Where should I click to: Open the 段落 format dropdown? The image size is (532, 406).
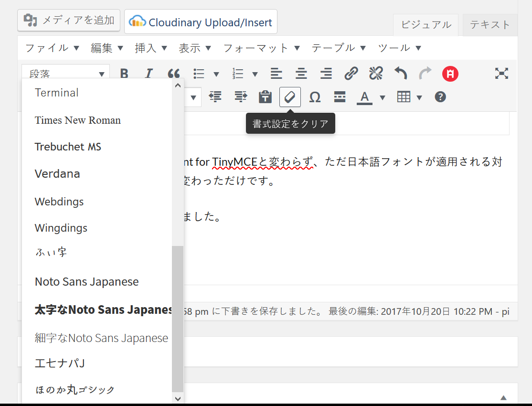66,72
